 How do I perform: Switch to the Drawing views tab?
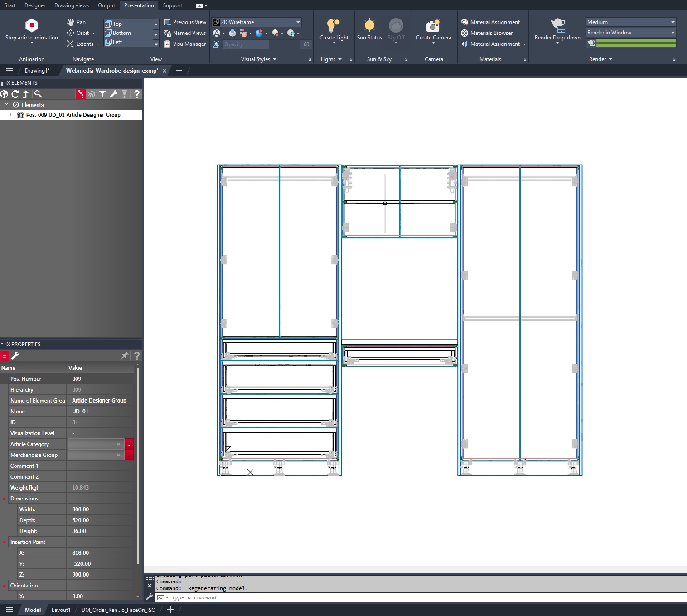click(x=72, y=5)
